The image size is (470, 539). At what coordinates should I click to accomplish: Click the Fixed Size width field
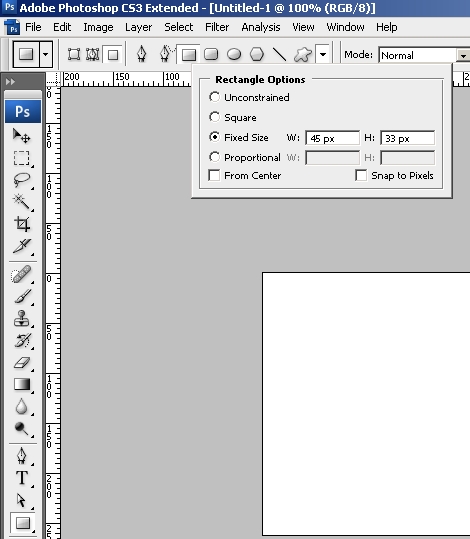[332, 138]
